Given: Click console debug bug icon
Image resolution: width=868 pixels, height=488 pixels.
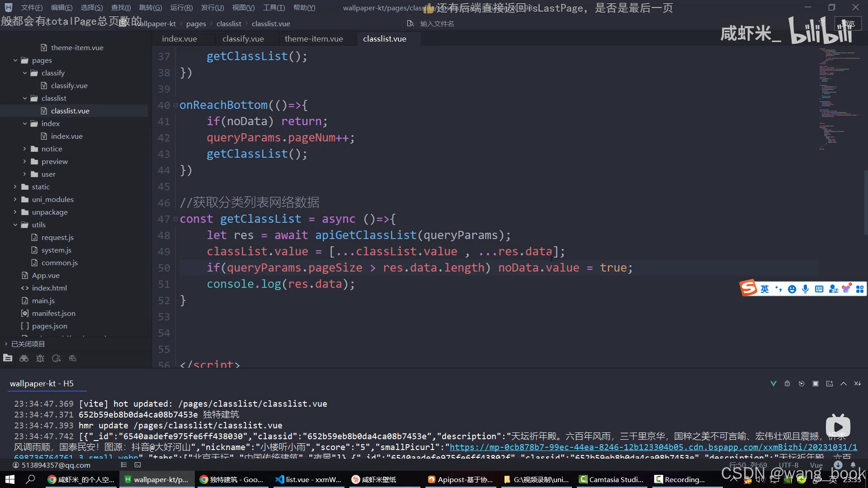Looking at the screenshot, I should 787,384.
